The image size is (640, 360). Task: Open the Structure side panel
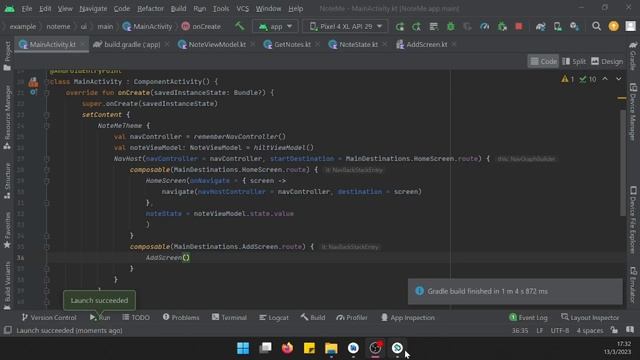7,180
